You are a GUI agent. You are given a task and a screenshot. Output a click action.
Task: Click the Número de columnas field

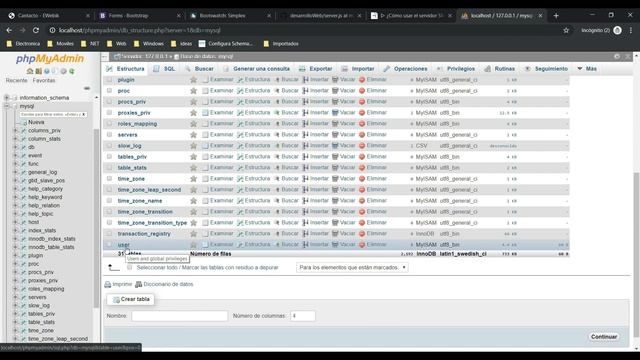click(x=303, y=316)
